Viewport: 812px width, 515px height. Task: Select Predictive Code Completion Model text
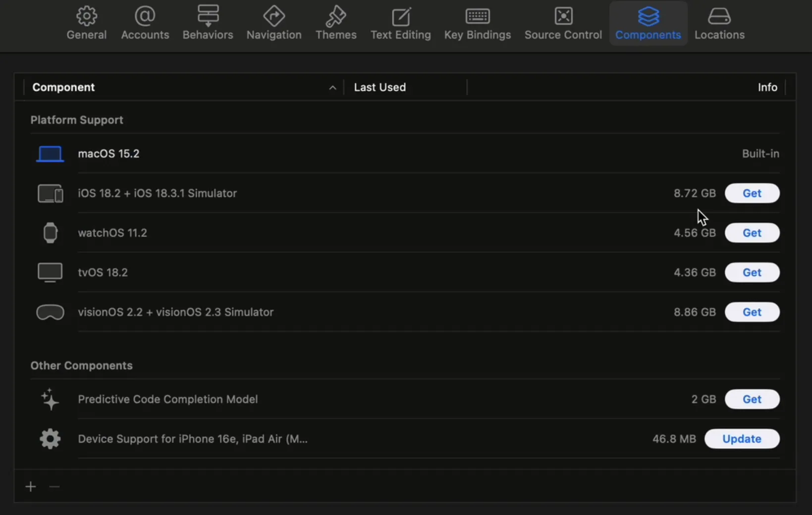(x=167, y=399)
